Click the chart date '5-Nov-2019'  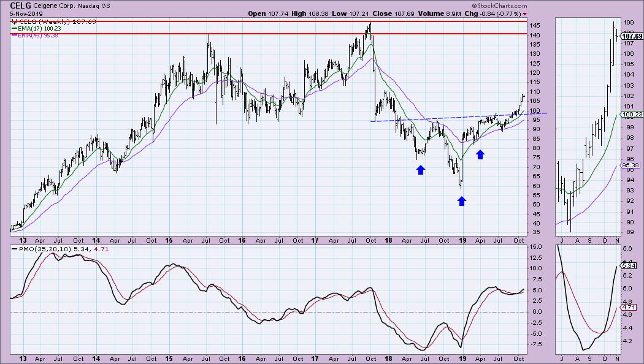click(x=27, y=13)
